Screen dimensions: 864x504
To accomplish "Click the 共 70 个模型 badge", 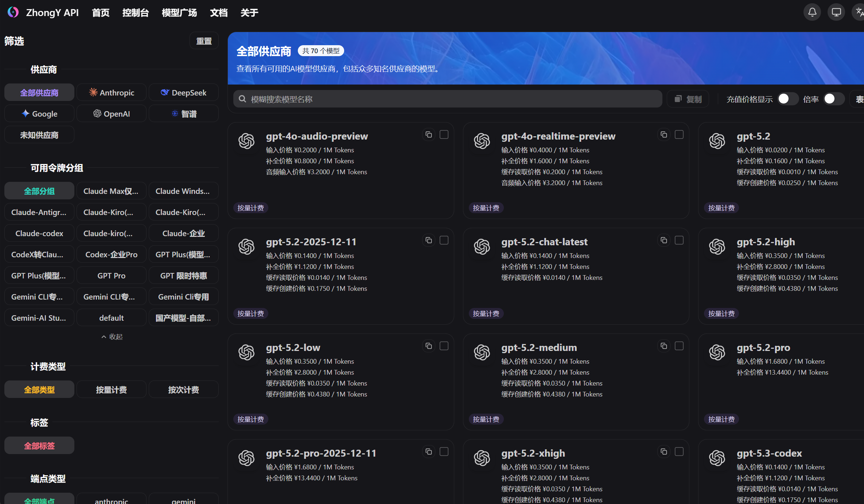I will pos(321,51).
